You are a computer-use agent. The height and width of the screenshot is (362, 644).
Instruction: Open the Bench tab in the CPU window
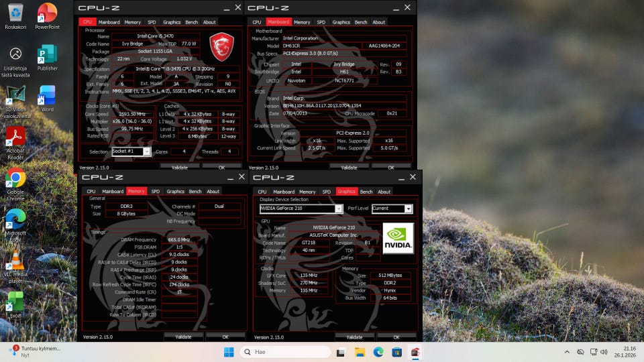(191, 22)
